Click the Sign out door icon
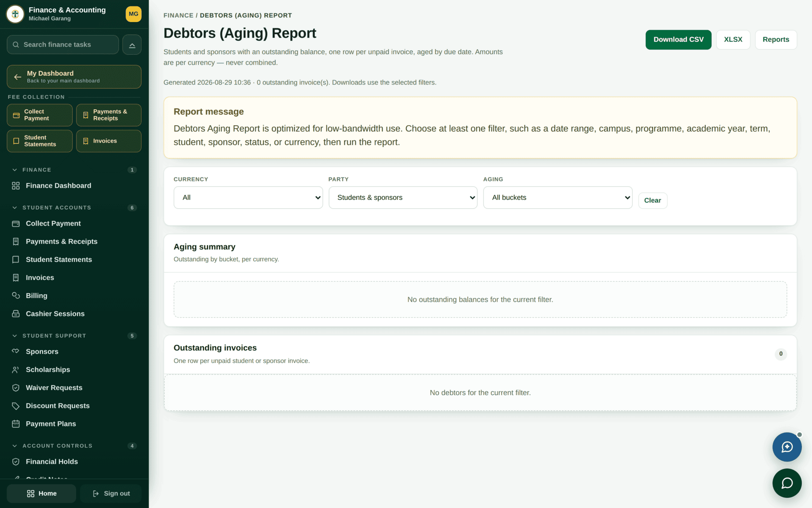The width and height of the screenshot is (812, 508). point(96,494)
